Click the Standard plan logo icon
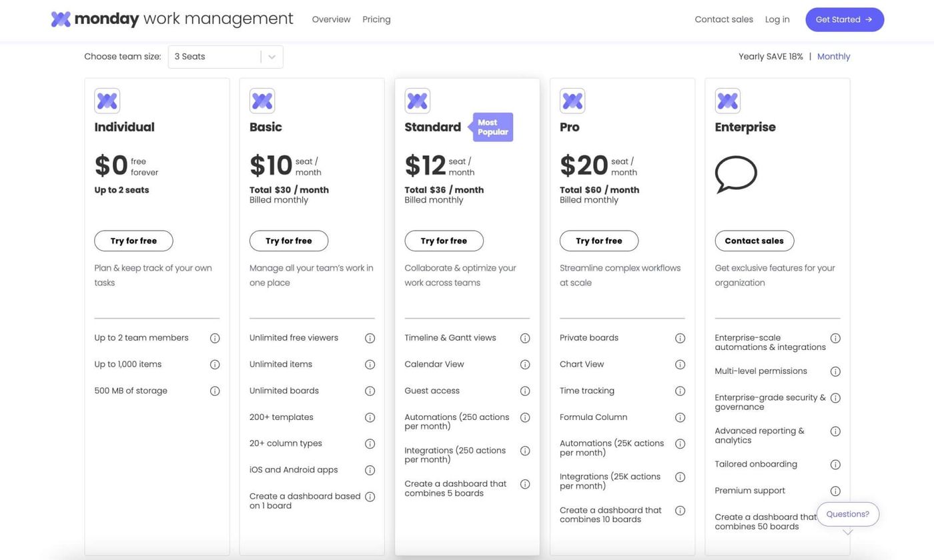 point(417,101)
